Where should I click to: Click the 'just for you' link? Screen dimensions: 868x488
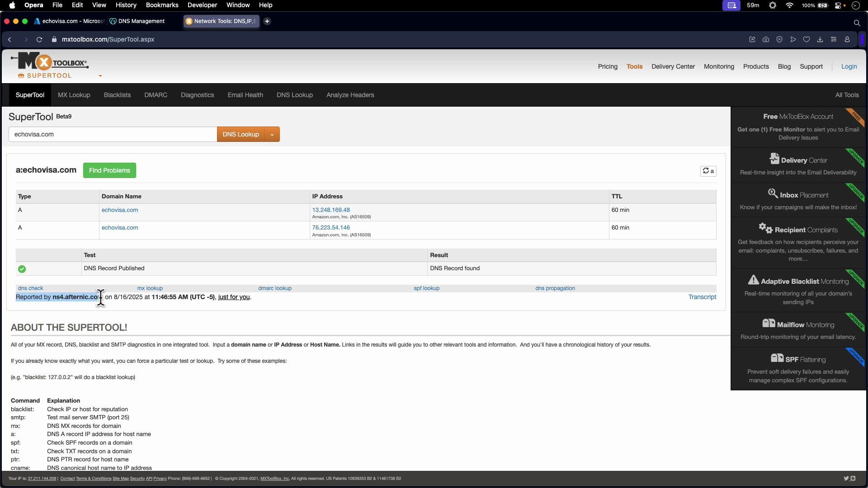pyautogui.click(x=234, y=297)
